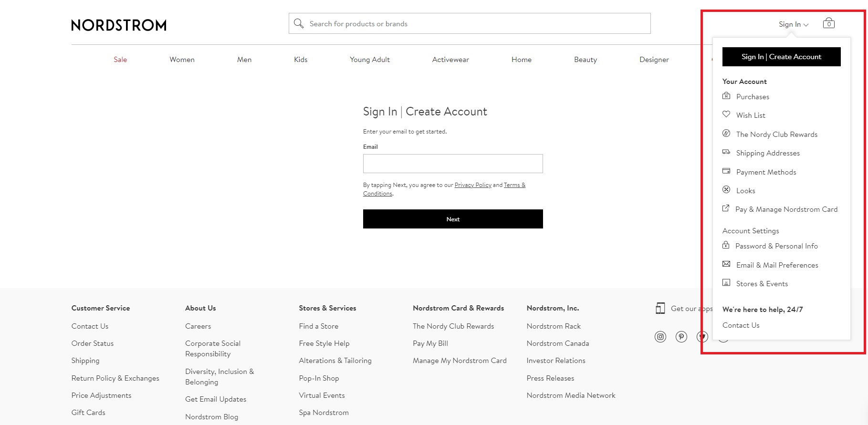The height and width of the screenshot is (425, 868).
Task: Click Order Status footer link
Action: [93, 343]
